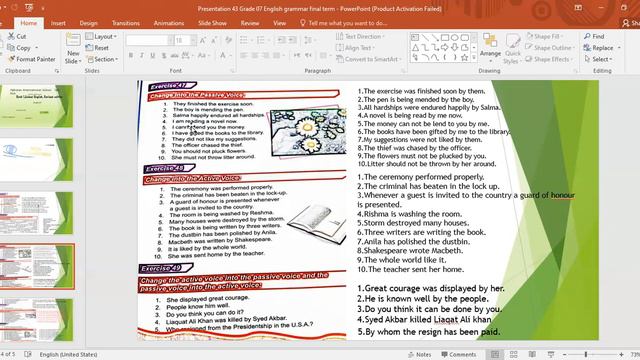Switch to the Review tab
640x360 pixels.
[250, 23]
